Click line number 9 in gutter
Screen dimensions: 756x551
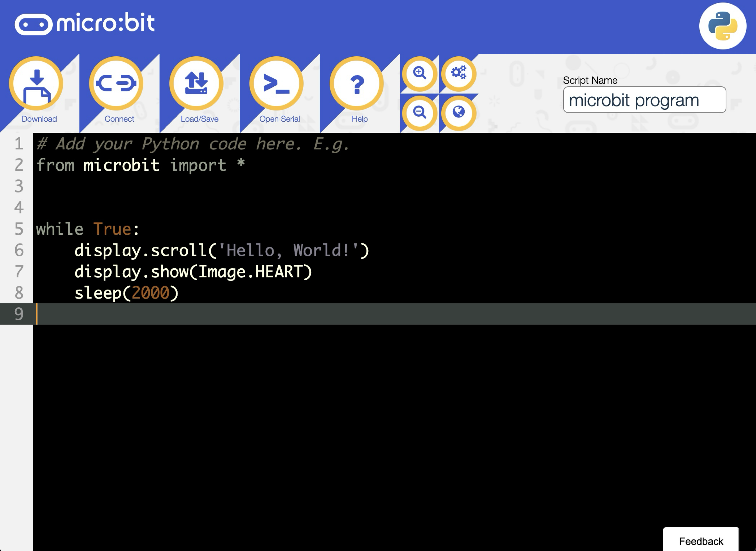point(19,314)
